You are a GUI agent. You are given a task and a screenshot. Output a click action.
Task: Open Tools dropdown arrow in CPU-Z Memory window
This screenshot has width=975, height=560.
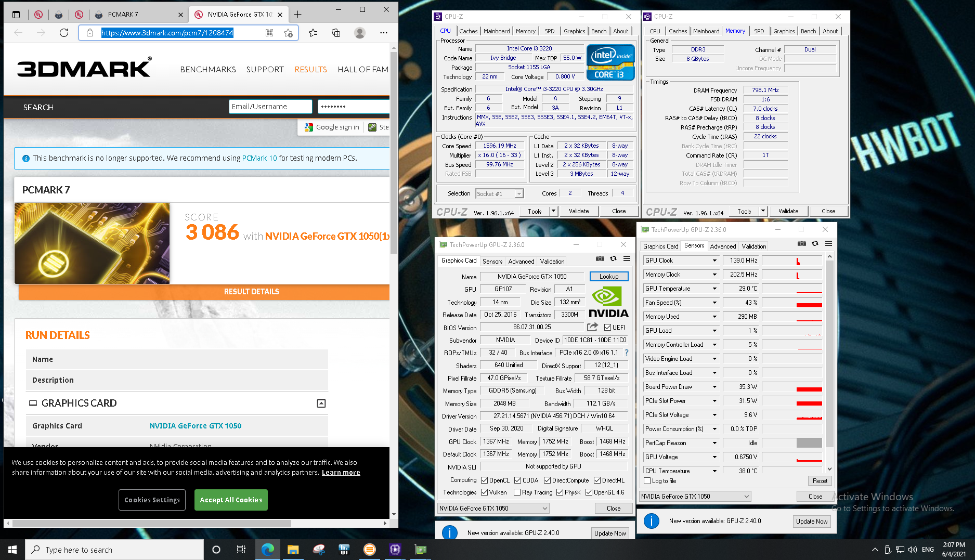tap(763, 211)
